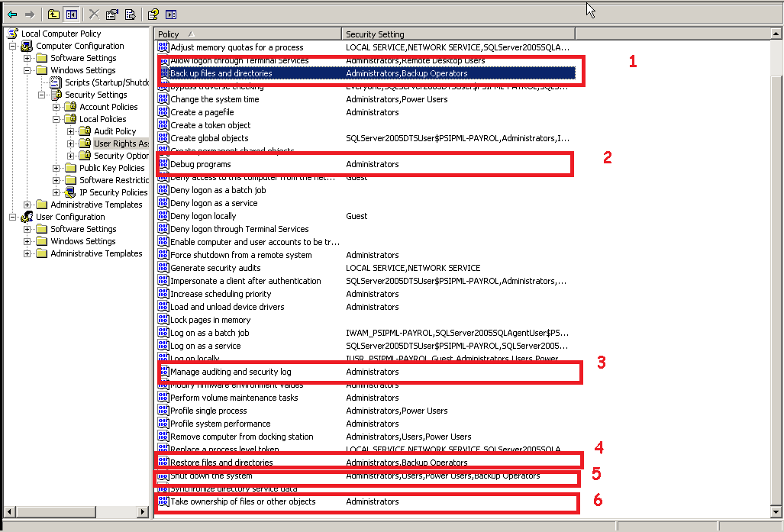Select 'Impersonate a client after authentication'
The width and height of the screenshot is (784, 532).
[366, 281]
